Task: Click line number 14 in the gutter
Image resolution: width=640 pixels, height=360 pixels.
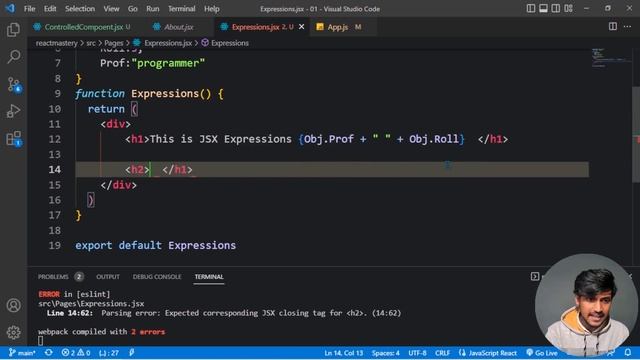Action: click(55, 170)
